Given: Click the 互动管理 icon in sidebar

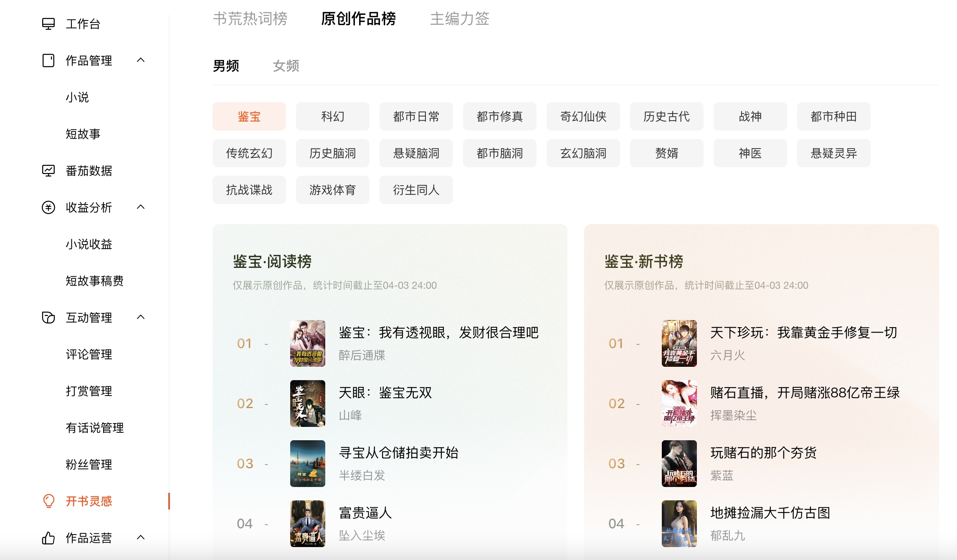Looking at the screenshot, I should (48, 318).
